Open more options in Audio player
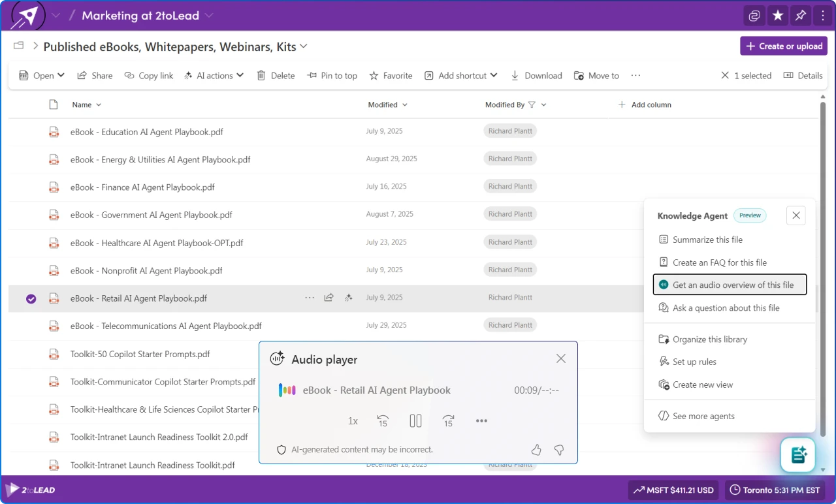 pos(481,421)
